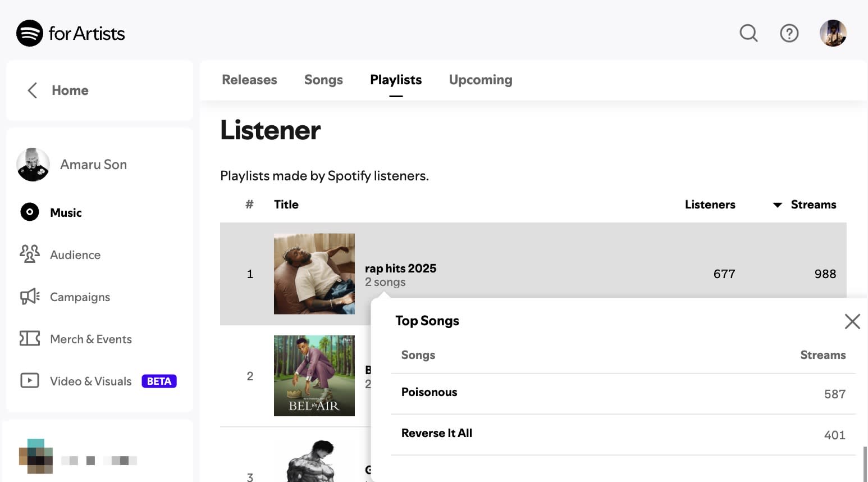Click the Spotify for Artists logo
The height and width of the screenshot is (482, 868).
pos(71,33)
